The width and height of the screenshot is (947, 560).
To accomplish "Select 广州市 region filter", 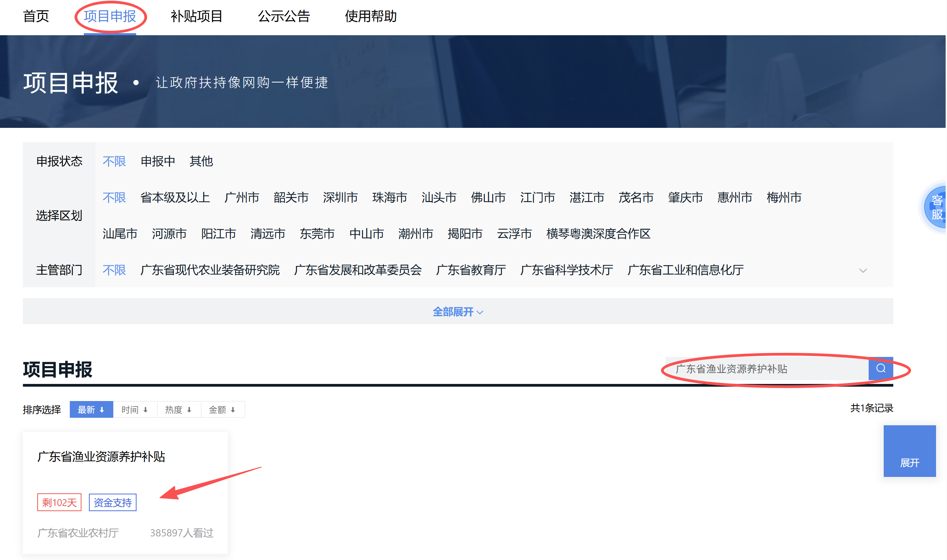I will point(242,197).
